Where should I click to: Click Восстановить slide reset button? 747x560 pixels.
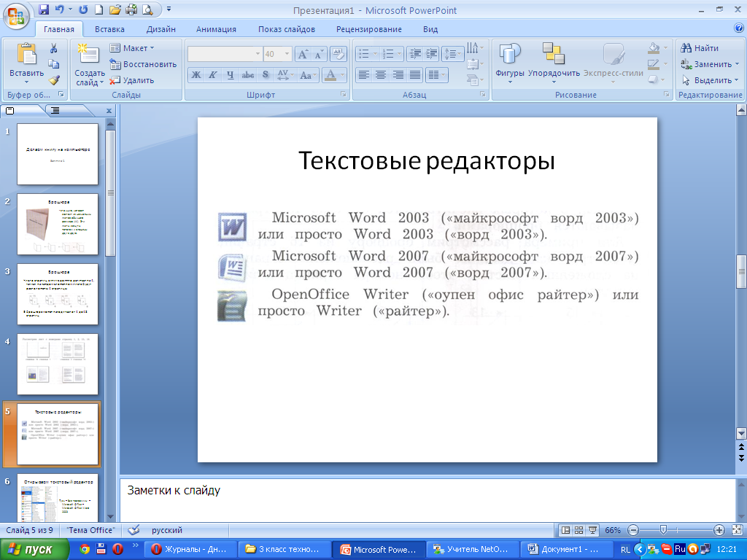coord(143,64)
